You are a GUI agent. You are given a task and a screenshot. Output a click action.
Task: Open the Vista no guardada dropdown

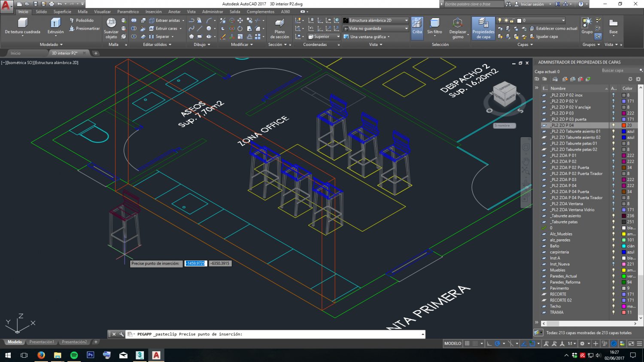tap(376, 28)
